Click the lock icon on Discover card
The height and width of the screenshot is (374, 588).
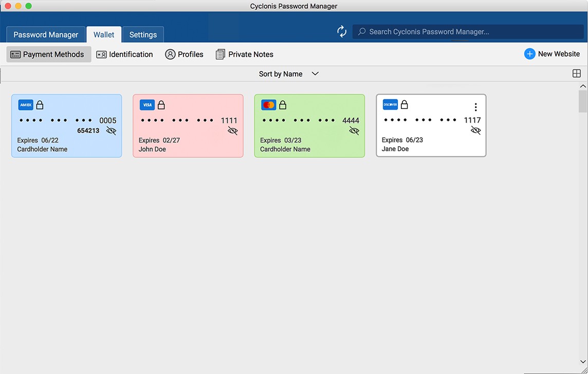click(404, 104)
